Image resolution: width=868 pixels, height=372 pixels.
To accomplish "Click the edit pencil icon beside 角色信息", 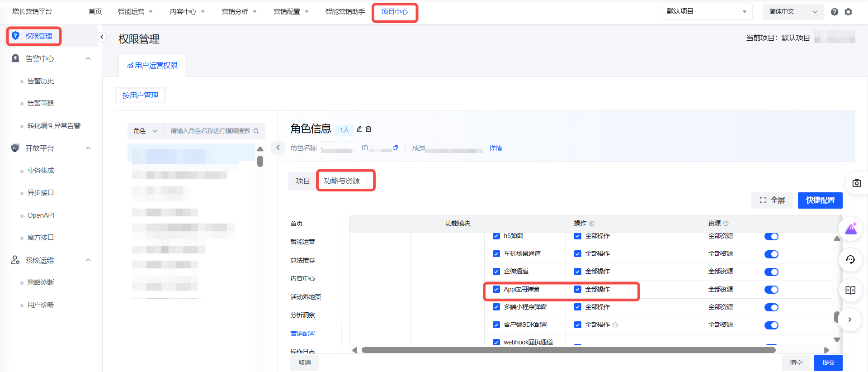I will [x=359, y=129].
